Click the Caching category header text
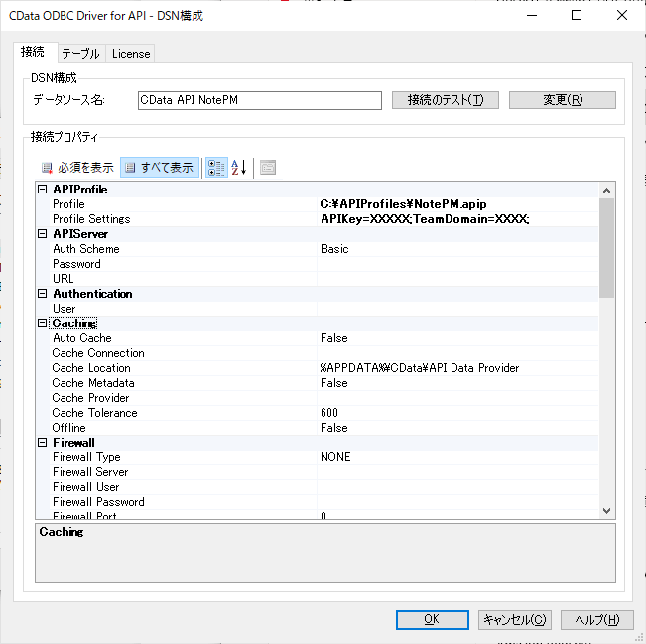The width and height of the screenshot is (646, 644). (x=74, y=323)
